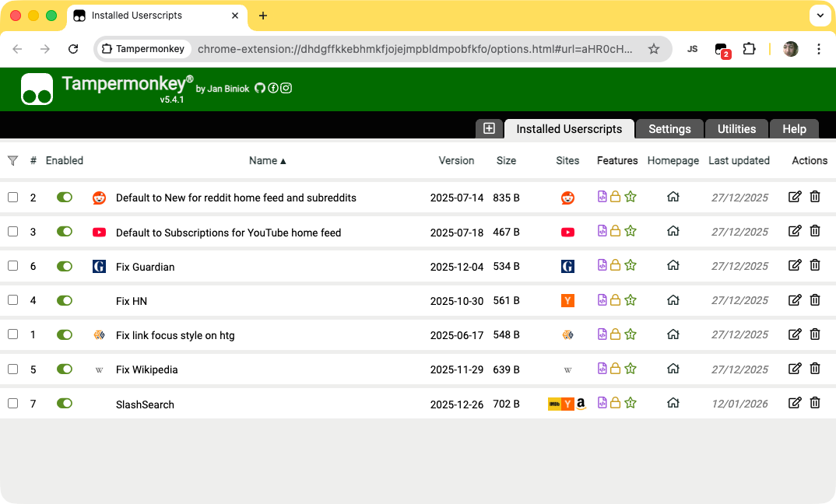Click the Guardian site icon in Sites column

click(567, 266)
